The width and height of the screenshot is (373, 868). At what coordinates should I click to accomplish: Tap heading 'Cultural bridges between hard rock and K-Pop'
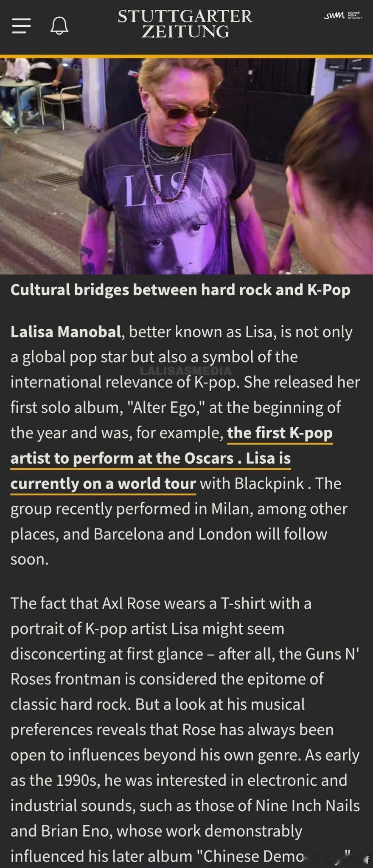pyautogui.click(x=180, y=290)
